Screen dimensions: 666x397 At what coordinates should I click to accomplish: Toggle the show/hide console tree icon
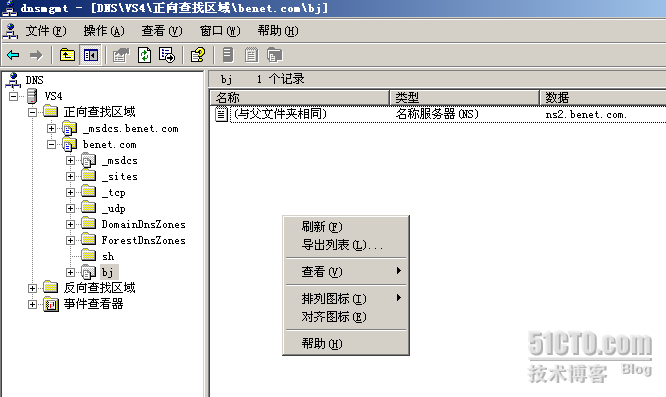(90, 55)
